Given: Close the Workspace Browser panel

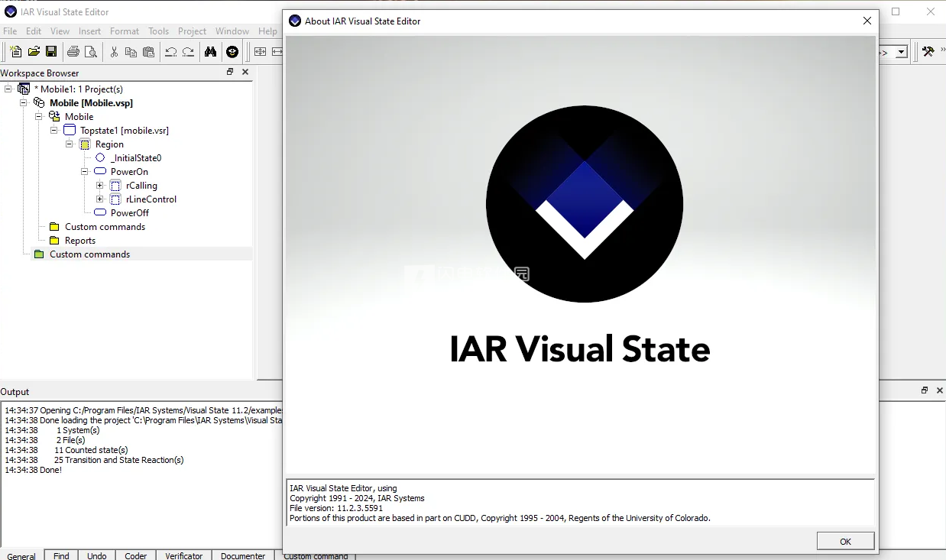Looking at the screenshot, I should (x=245, y=72).
